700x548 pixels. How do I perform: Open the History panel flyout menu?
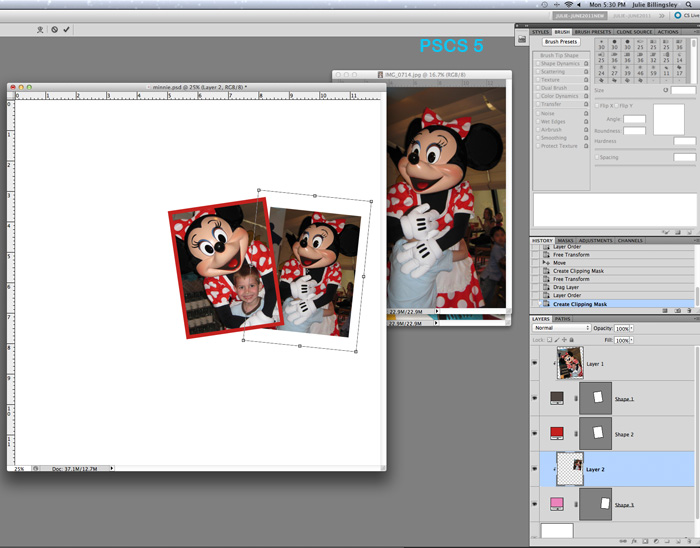[696, 240]
